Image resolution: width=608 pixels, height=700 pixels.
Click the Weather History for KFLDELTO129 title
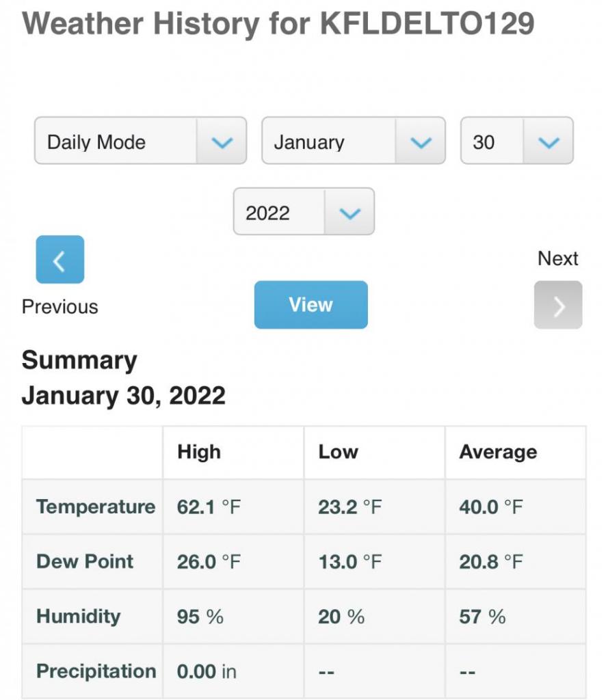tap(278, 25)
